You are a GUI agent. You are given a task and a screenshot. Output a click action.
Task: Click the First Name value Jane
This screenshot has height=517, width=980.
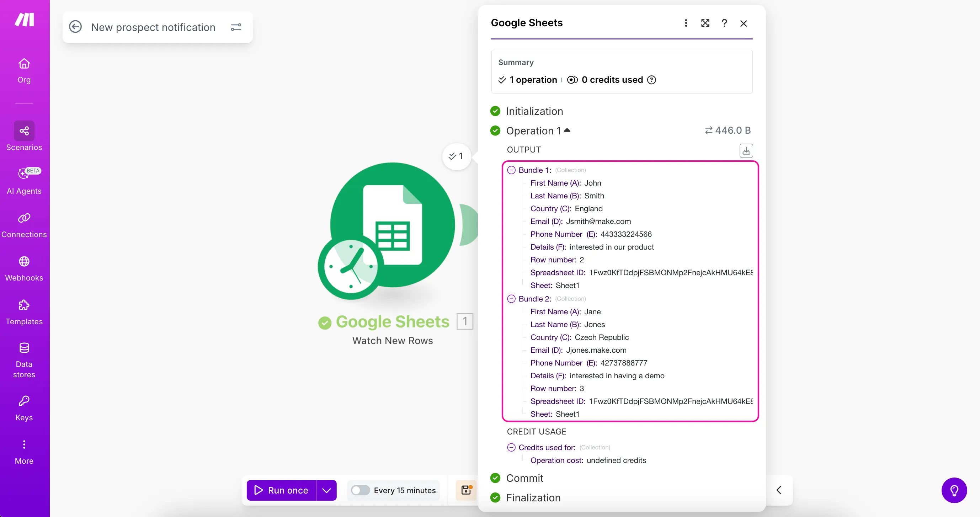coord(593,312)
